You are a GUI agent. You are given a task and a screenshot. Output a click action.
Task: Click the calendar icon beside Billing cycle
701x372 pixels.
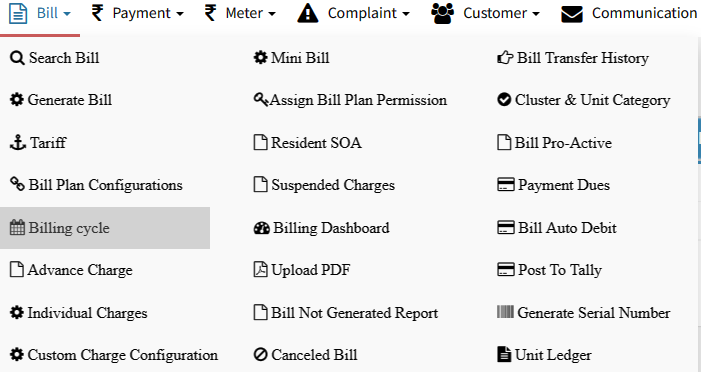17,228
